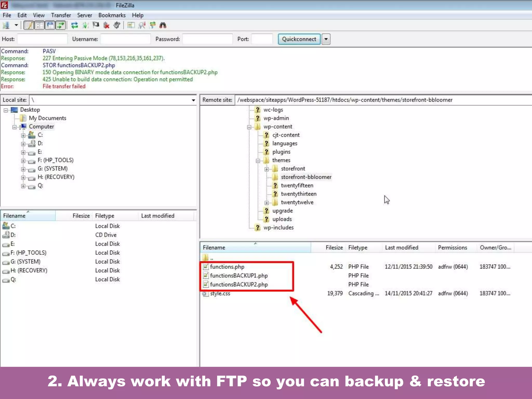
Task: Cancel the current operation flag icon
Action: [x=96, y=25]
